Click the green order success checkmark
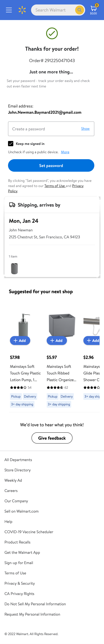This screenshot has width=104, height=644. click(x=52, y=33)
